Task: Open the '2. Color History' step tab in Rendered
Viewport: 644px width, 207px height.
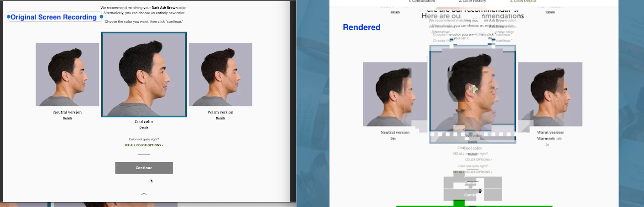Action: tap(473, 1)
